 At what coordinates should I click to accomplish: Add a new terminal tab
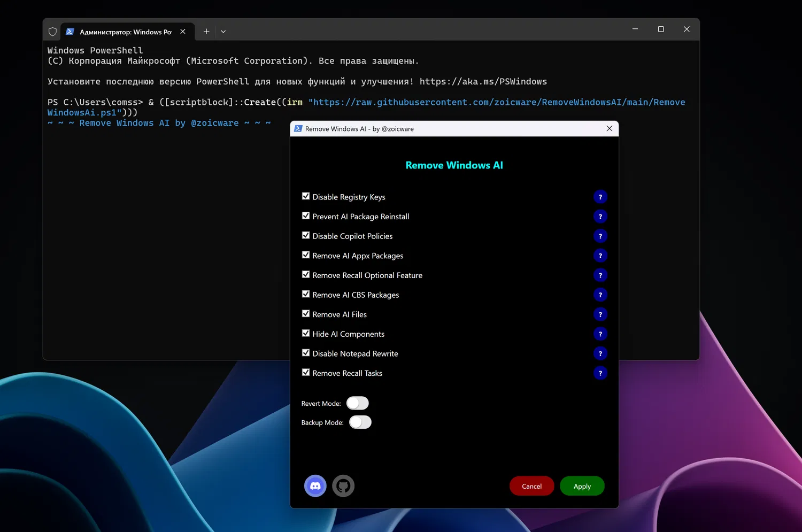coord(206,32)
